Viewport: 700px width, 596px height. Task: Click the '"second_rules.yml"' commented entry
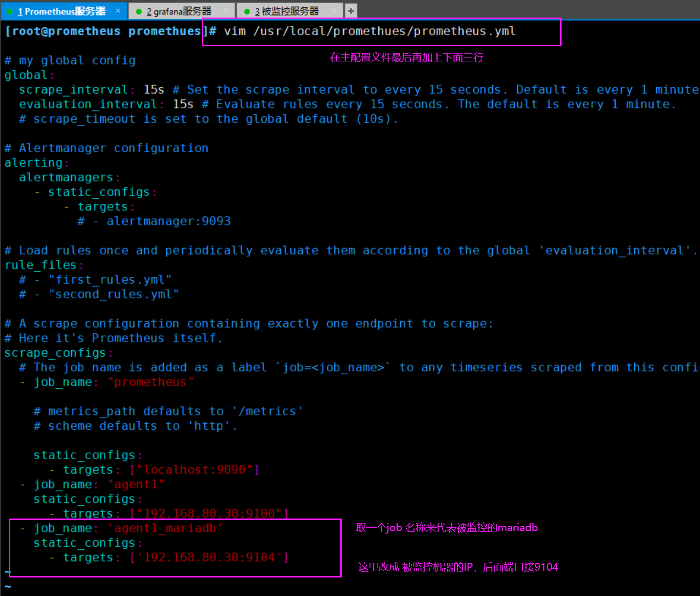click(114, 294)
